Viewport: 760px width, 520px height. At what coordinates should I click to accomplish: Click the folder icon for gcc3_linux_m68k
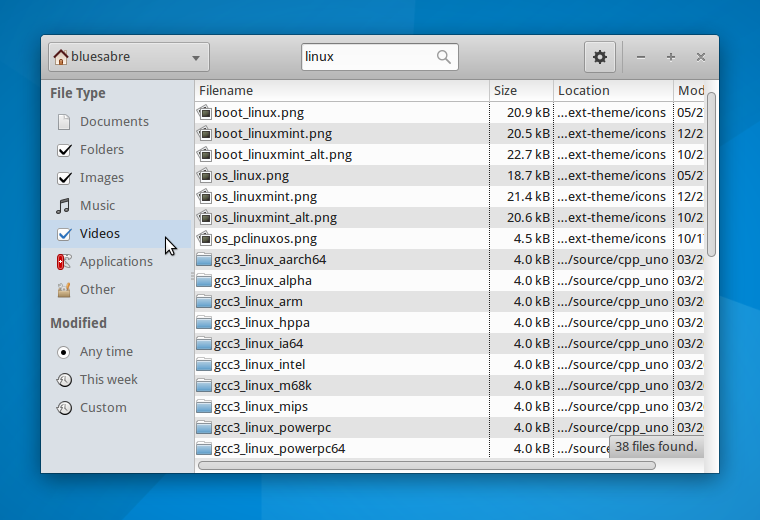click(205, 386)
